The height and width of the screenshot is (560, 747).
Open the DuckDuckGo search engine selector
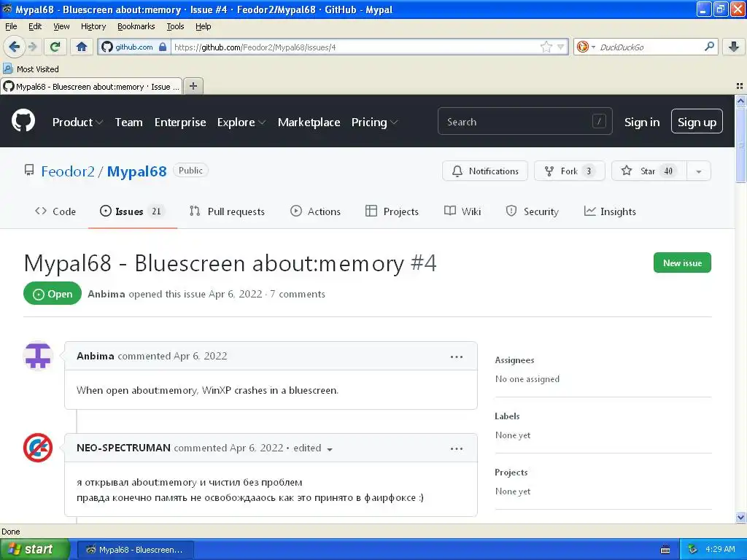click(586, 47)
